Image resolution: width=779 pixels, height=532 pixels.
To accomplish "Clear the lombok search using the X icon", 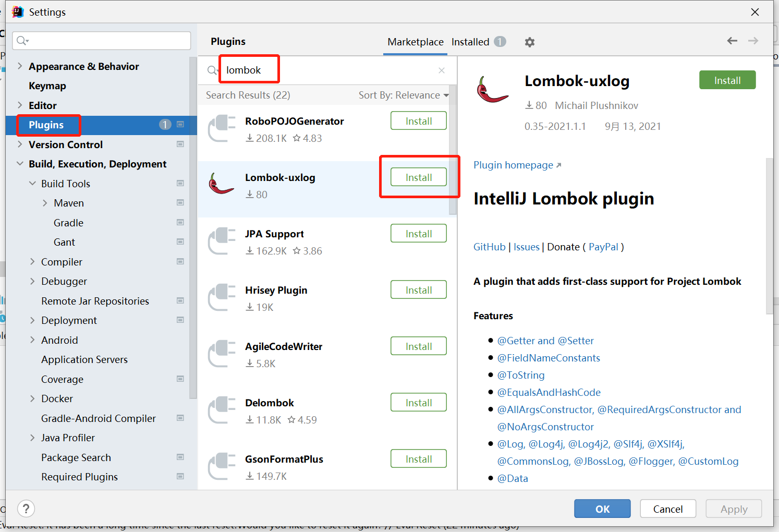I will 441,70.
